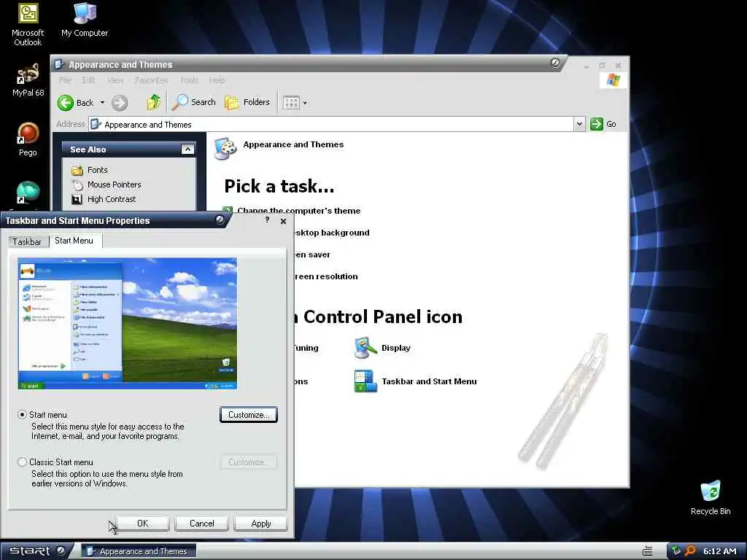The width and height of the screenshot is (747, 560).
Task: Click the High Contrast icon
Action: tap(77, 199)
